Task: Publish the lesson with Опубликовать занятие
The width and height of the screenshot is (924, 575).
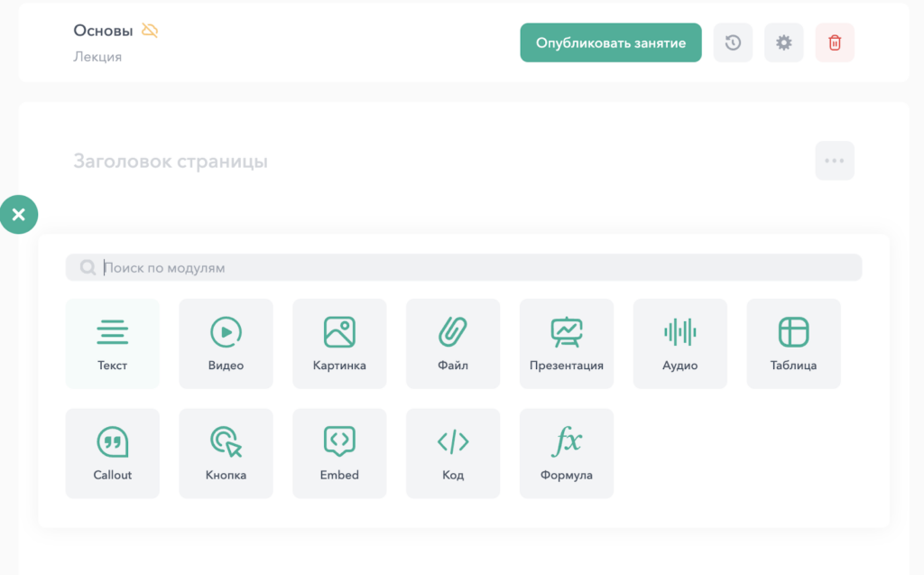Action: pyautogui.click(x=611, y=42)
